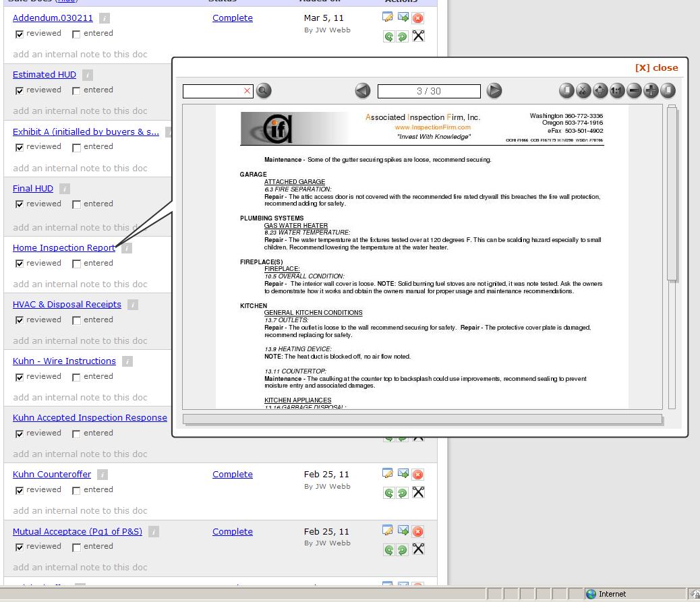The image size is (700, 602).
Task: Click the viewer's vertical scrollbar thumb
Action: pos(672,192)
